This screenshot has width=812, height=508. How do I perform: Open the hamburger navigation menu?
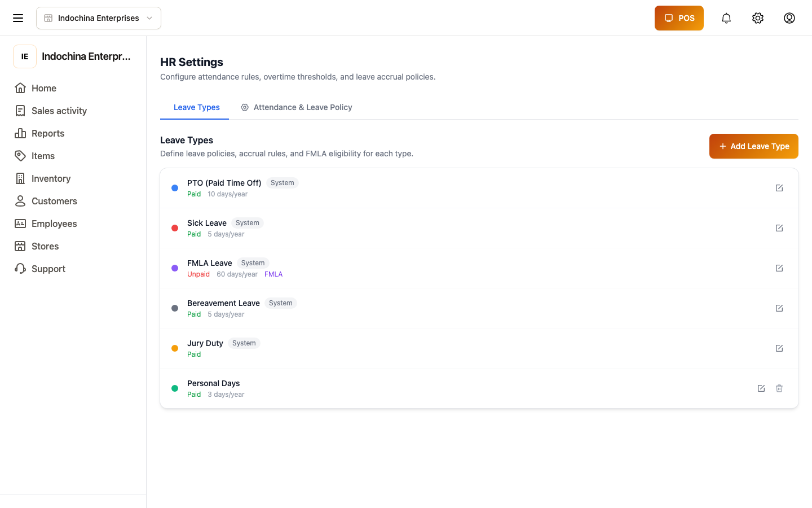click(x=18, y=18)
